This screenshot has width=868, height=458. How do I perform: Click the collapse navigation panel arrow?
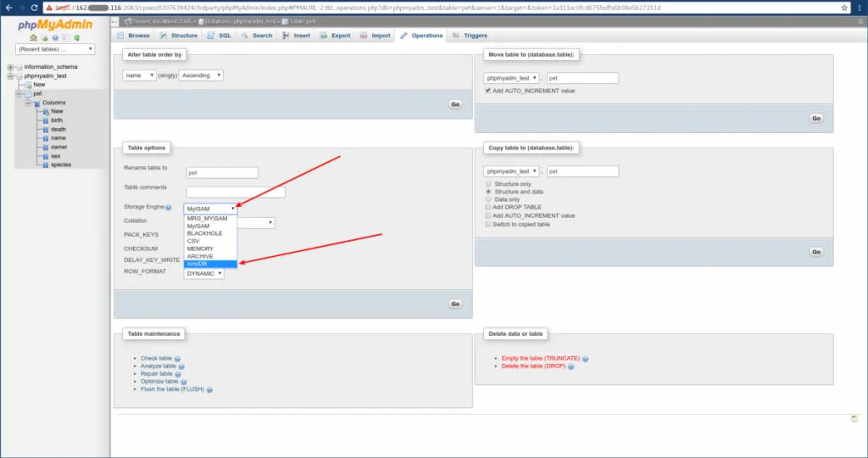(114, 21)
